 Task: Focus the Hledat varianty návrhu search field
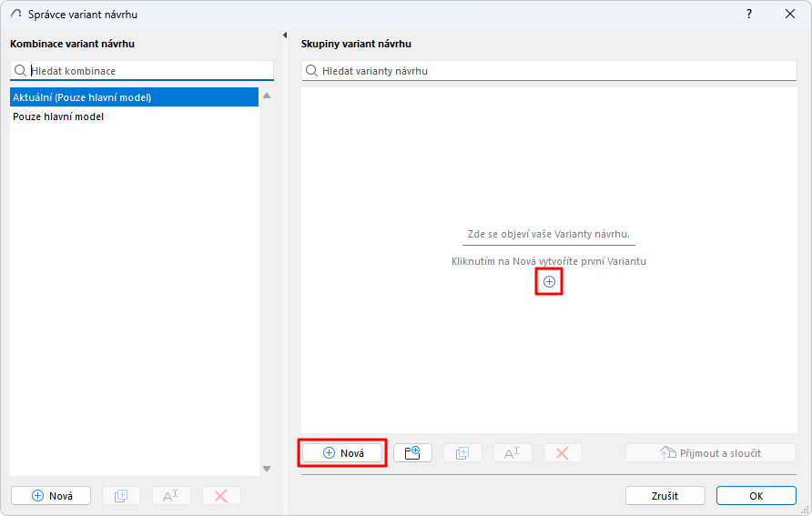[x=549, y=71]
